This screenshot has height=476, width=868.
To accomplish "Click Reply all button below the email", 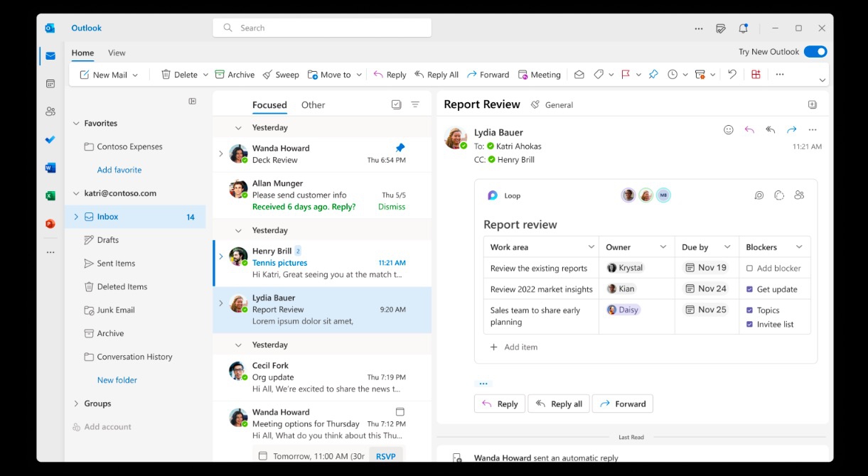I will [559, 404].
